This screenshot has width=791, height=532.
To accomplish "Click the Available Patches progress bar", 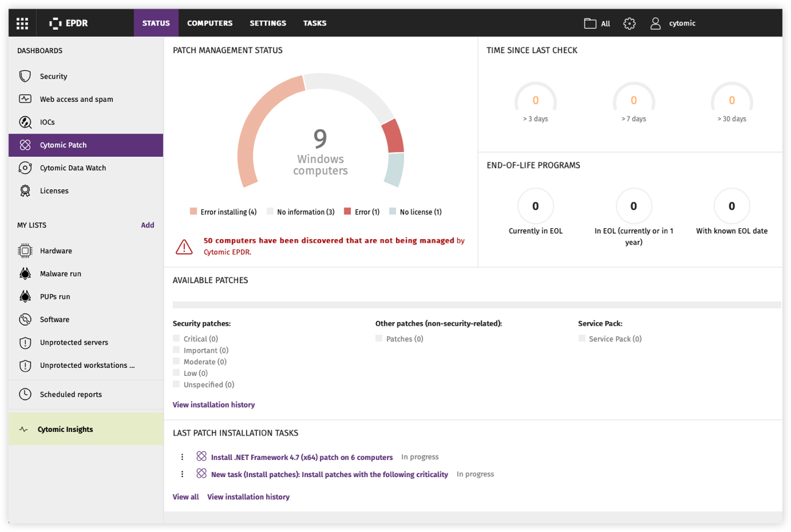I will pos(477,304).
